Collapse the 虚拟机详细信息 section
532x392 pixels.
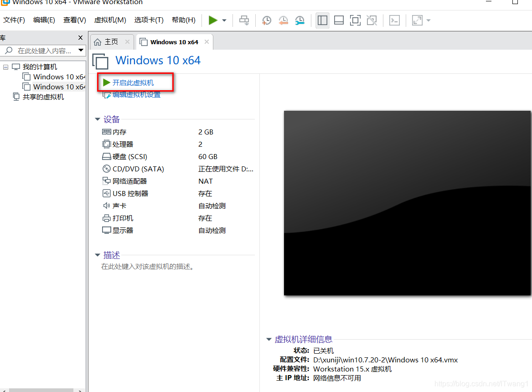pos(269,339)
